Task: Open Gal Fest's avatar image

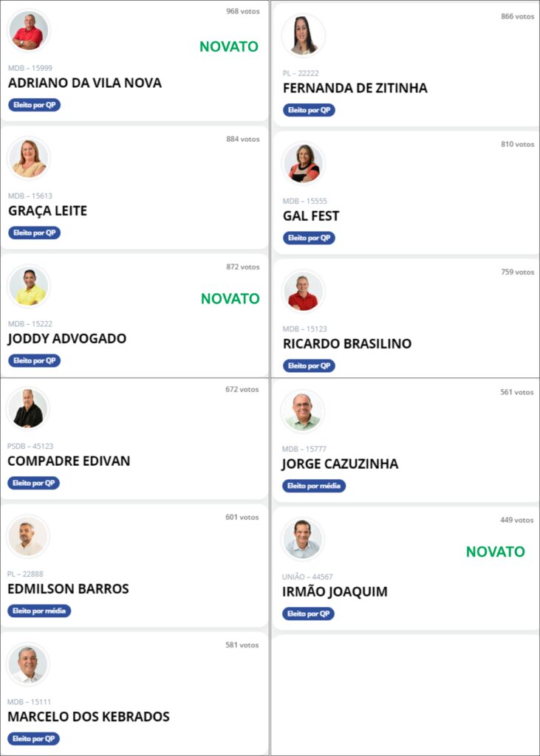Action: 303,163
